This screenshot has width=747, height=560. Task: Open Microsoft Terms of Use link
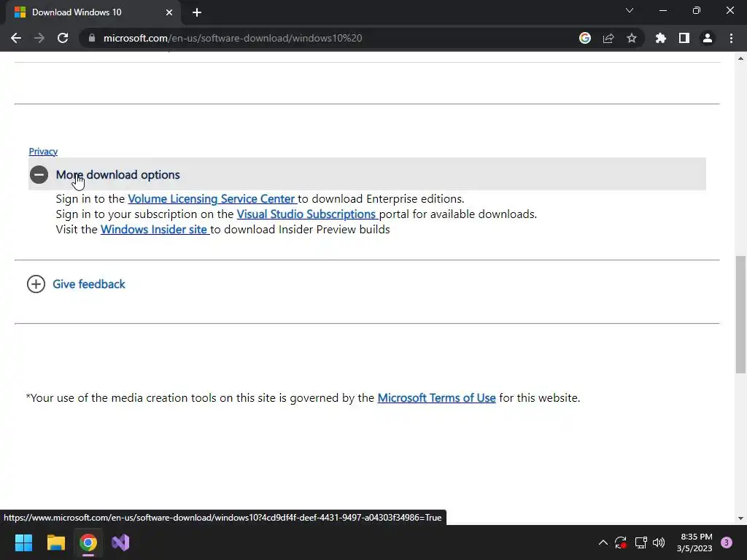[x=436, y=398]
